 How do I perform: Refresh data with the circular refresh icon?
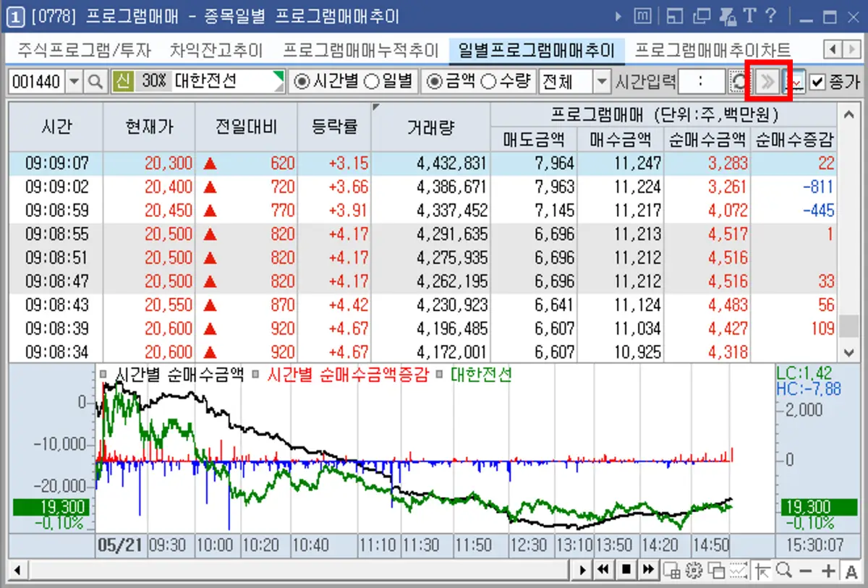[739, 82]
